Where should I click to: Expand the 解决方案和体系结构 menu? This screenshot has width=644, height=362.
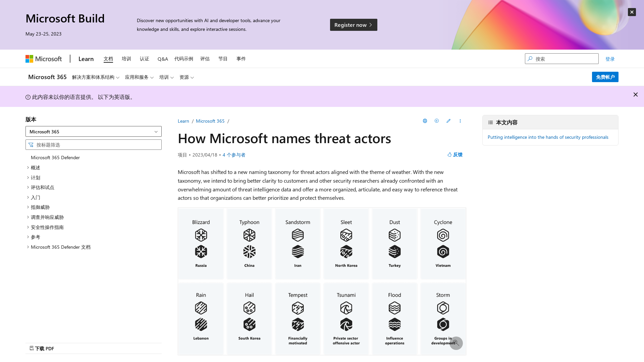pyautogui.click(x=96, y=77)
